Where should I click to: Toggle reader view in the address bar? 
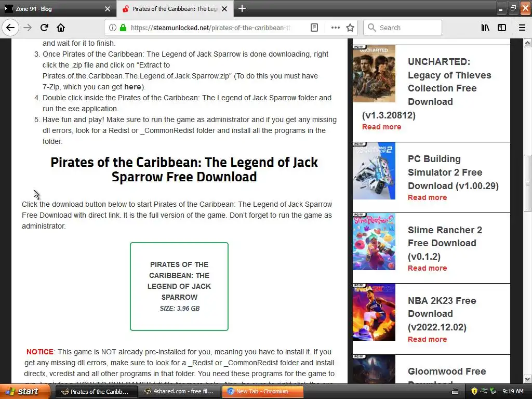pyautogui.click(x=314, y=28)
